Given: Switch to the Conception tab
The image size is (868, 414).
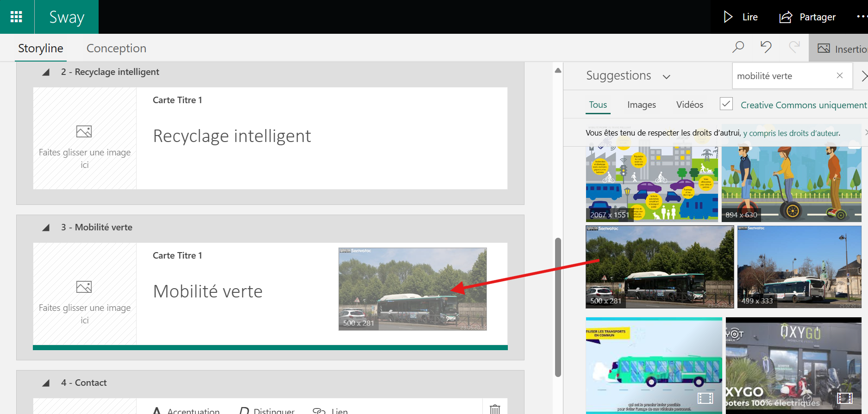Looking at the screenshot, I should click(116, 48).
